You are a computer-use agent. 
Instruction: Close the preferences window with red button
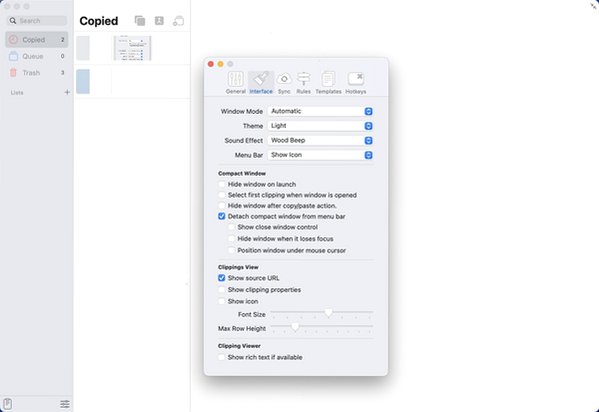point(210,64)
